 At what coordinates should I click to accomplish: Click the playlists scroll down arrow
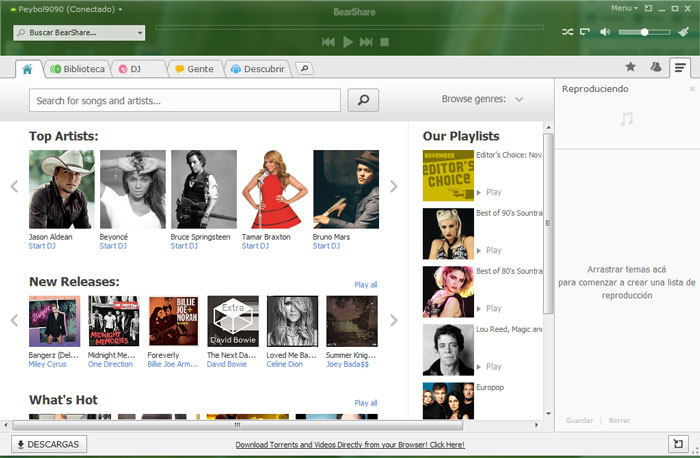coord(548,414)
